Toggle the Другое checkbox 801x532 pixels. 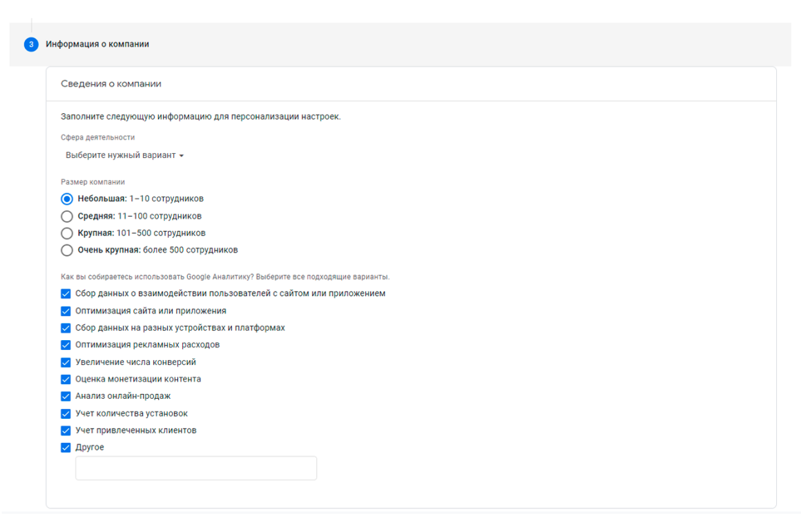[66, 448]
